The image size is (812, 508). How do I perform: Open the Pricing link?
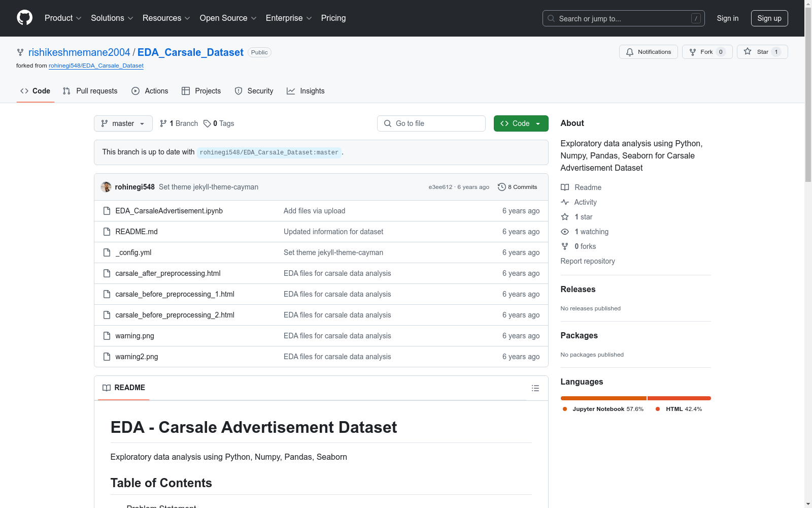tap(333, 18)
